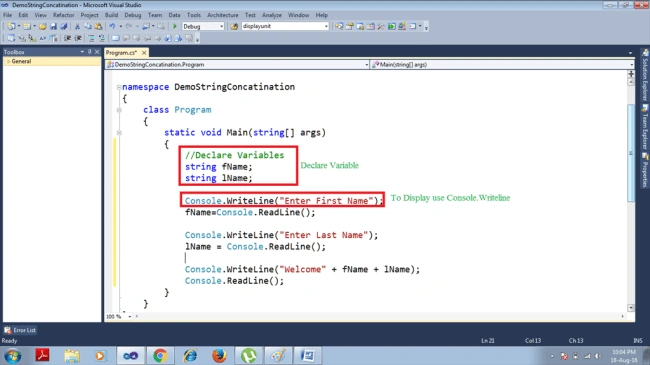Click the New Project toolbar icon
650x365 pixels.
(x=11, y=26)
